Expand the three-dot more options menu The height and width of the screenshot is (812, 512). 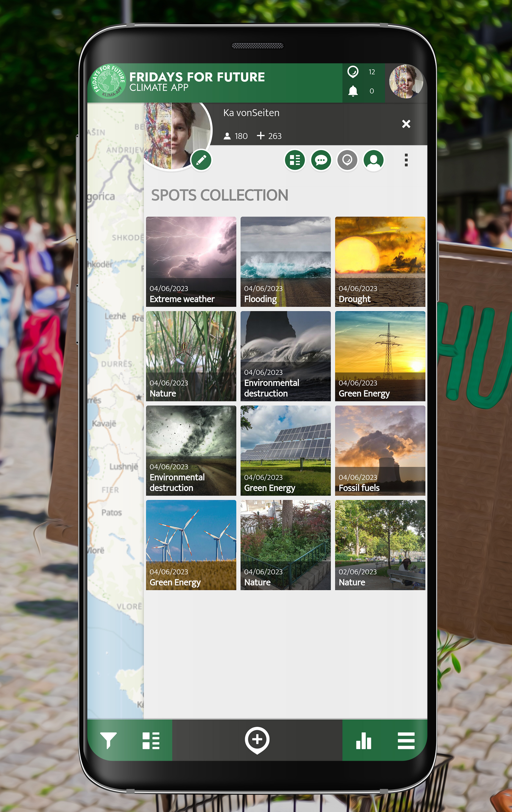[x=406, y=160]
